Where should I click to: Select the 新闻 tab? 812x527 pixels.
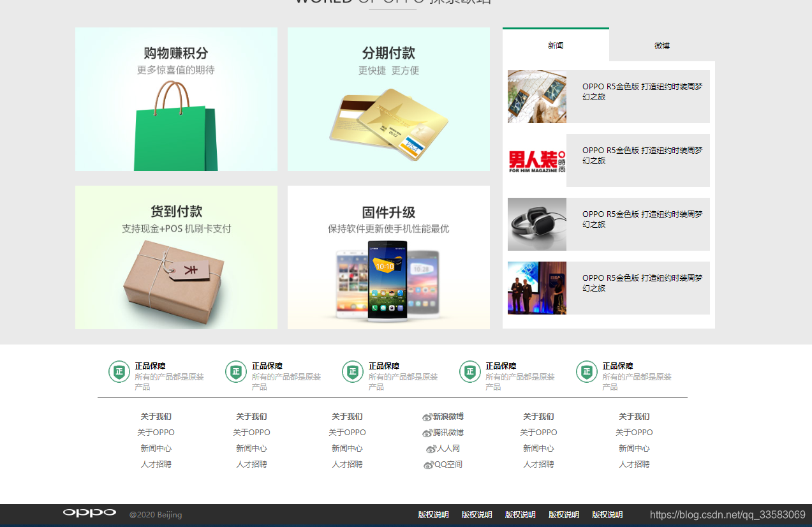(x=555, y=45)
